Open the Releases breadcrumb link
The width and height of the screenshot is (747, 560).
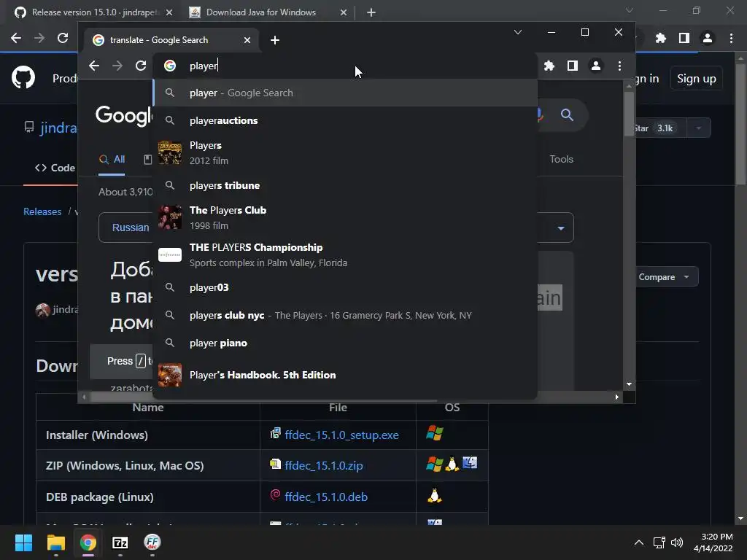tap(42, 211)
